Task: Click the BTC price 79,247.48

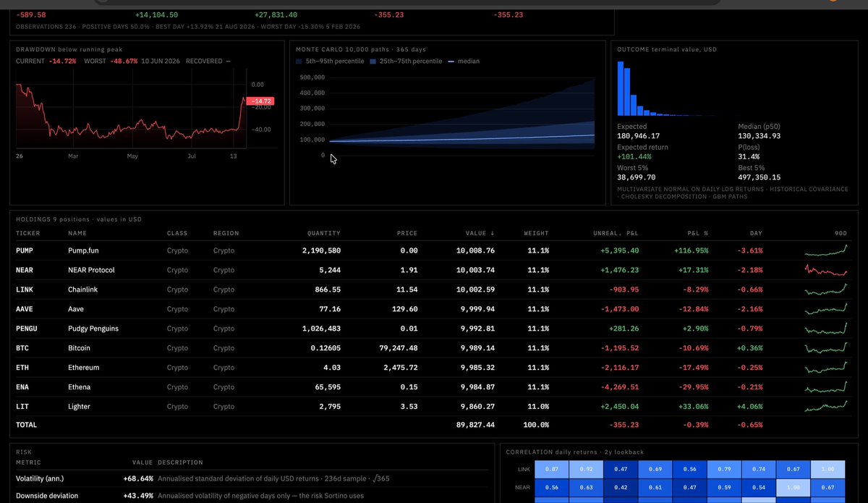Action: 398,348
